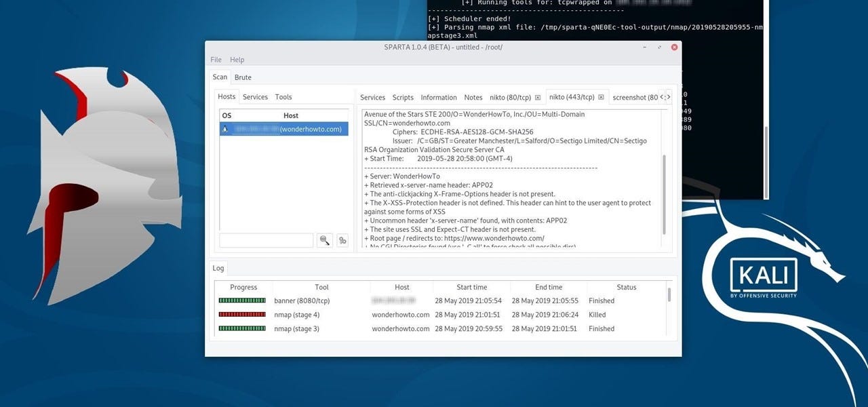
Task: Click red progress bar of nmap (stage 4)
Action: [242, 315]
